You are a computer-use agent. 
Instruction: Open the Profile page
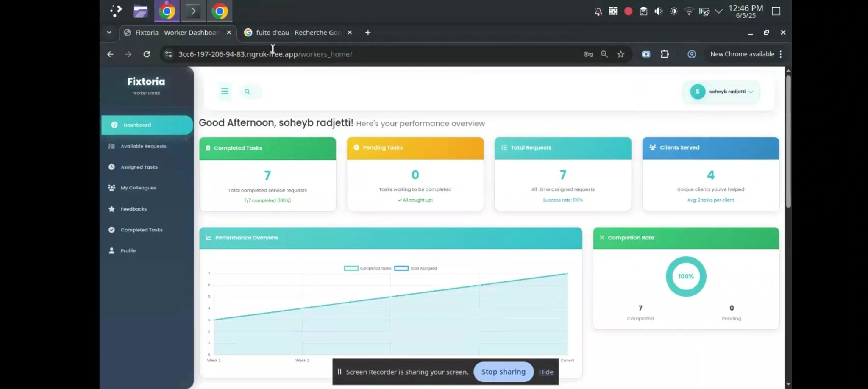pyautogui.click(x=128, y=250)
